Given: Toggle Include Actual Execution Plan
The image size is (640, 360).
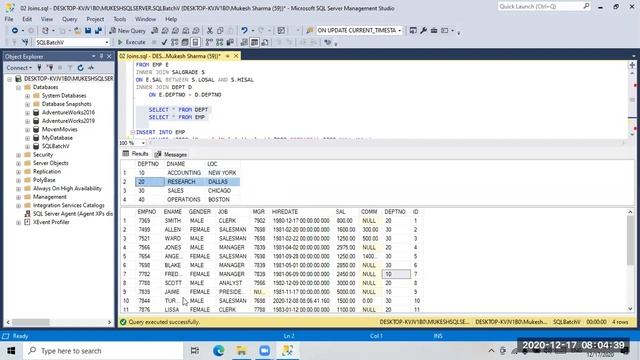Looking at the screenshot, I should (x=209, y=42).
